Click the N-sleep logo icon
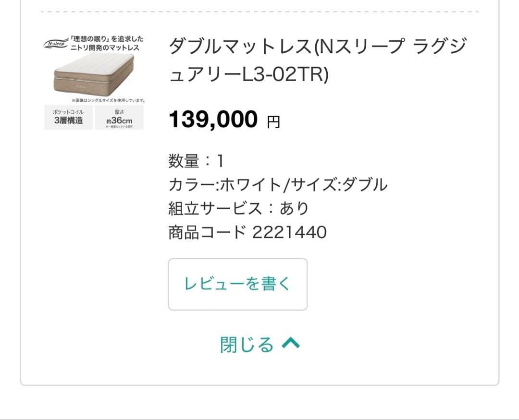Viewport: 519px width, 420px height. [56, 43]
